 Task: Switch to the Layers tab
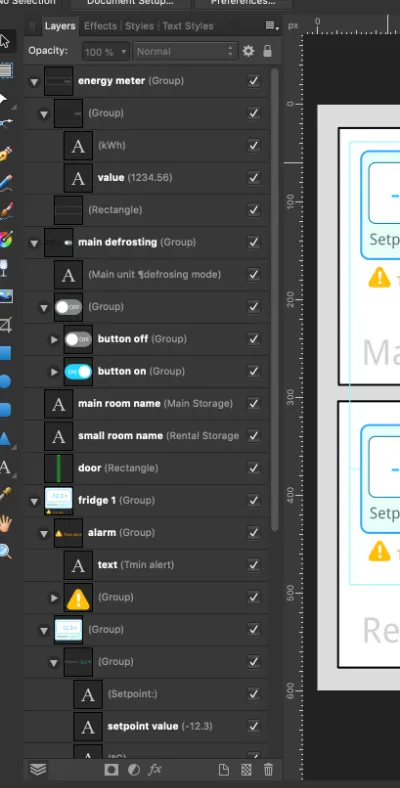click(60, 26)
